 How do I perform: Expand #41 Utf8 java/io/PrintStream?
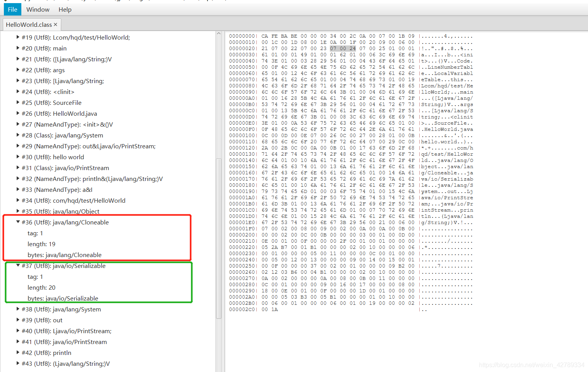tap(18, 342)
